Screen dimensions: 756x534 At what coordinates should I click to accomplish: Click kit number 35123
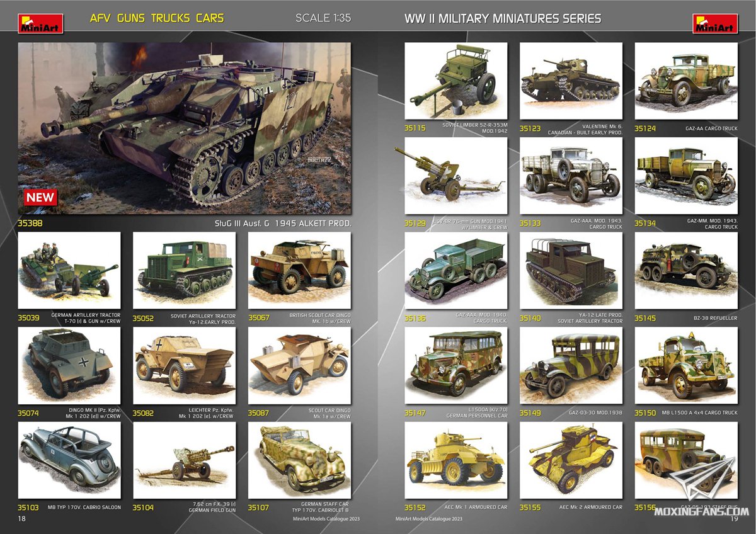point(530,128)
